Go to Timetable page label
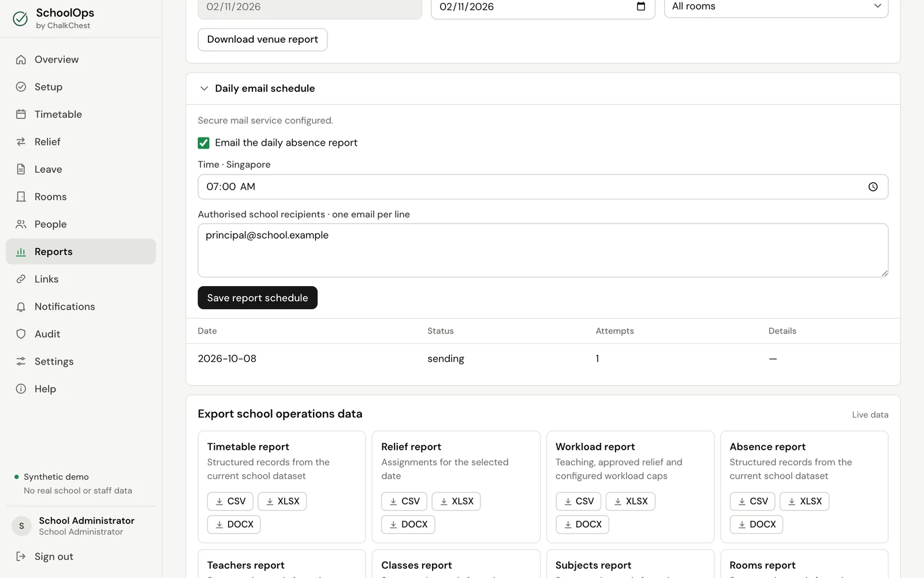Viewport: 924px width, 578px height. [58, 114]
